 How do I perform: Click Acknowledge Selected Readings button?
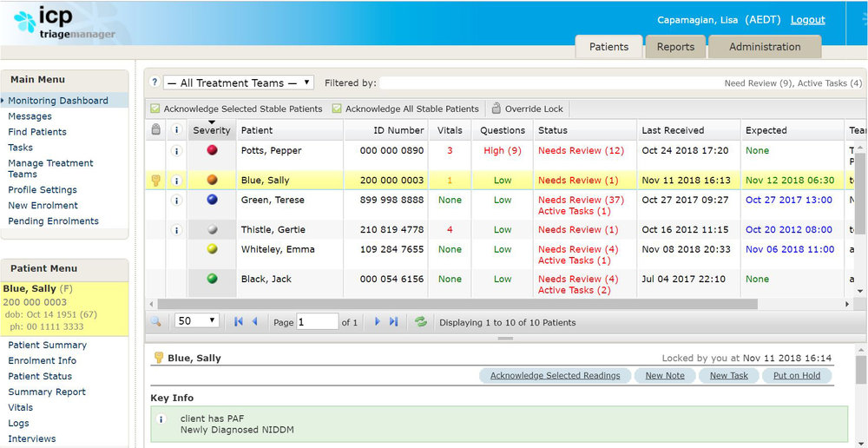tap(556, 375)
